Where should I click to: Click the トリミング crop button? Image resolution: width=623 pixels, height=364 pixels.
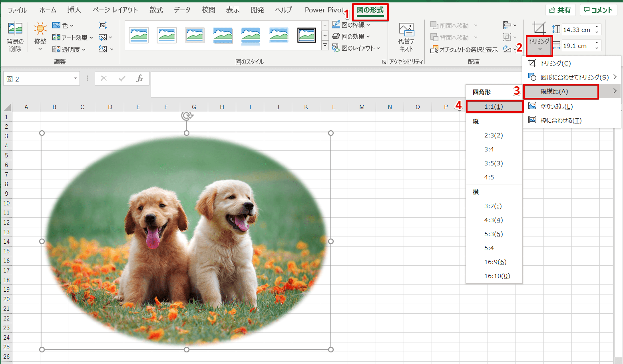(x=539, y=45)
